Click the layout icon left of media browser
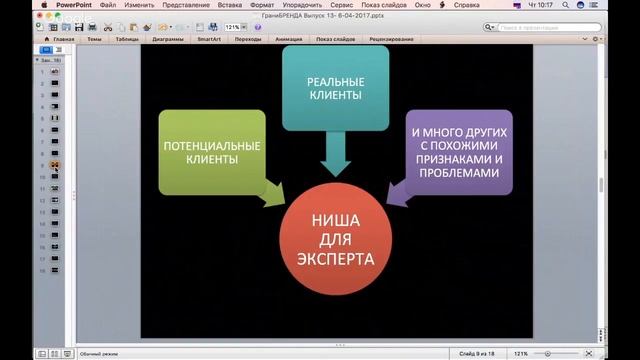The width and height of the screenshot is (640, 360). pos(200,27)
